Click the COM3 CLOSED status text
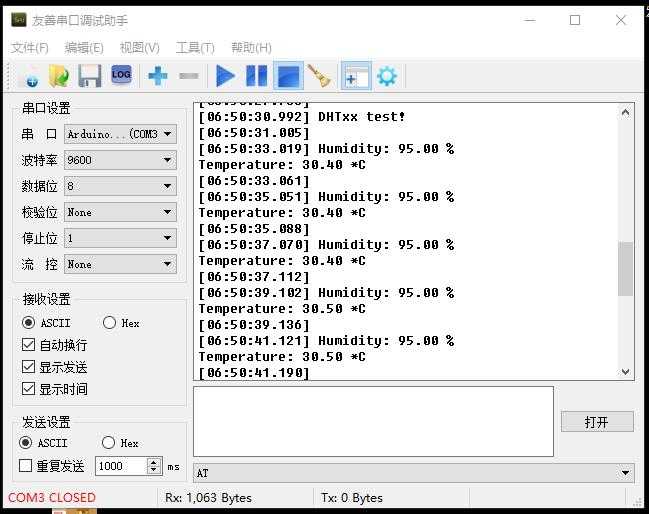 coord(52,497)
